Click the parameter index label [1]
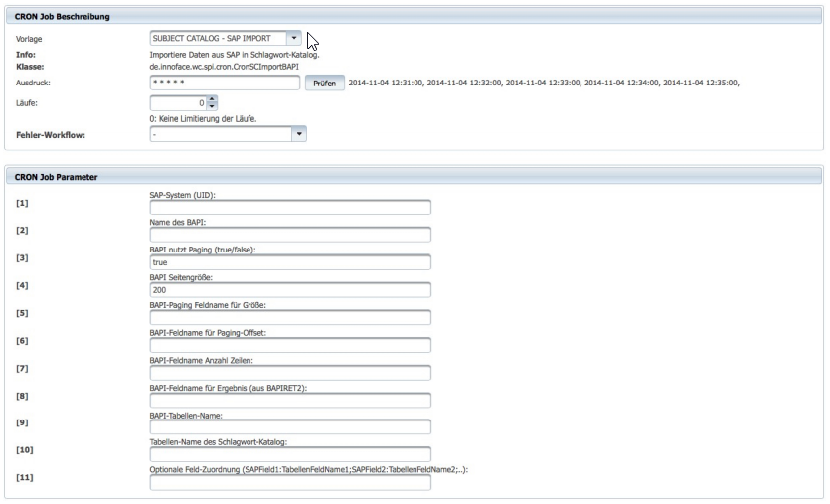Viewport: 830px width, 504px height. (x=22, y=204)
